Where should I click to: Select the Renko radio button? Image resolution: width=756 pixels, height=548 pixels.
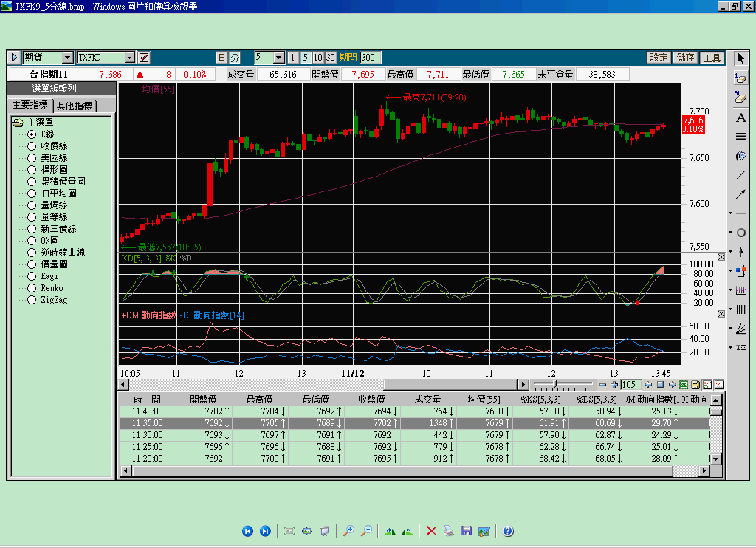click(32, 288)
